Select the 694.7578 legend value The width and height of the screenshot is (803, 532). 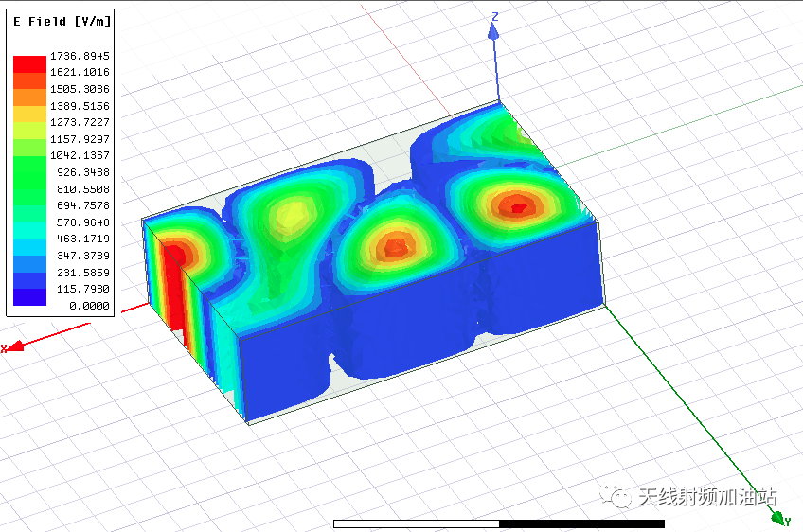83,205
